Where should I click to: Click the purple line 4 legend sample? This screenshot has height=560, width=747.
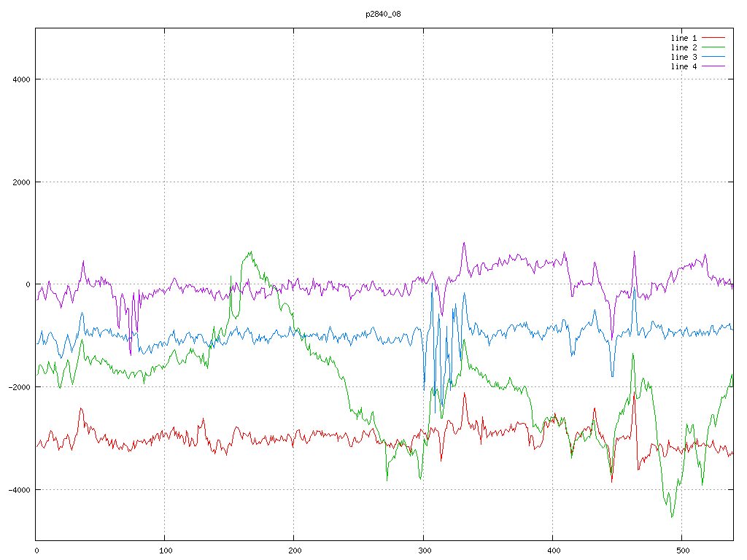pyautogui.click(x=713, y=66)
